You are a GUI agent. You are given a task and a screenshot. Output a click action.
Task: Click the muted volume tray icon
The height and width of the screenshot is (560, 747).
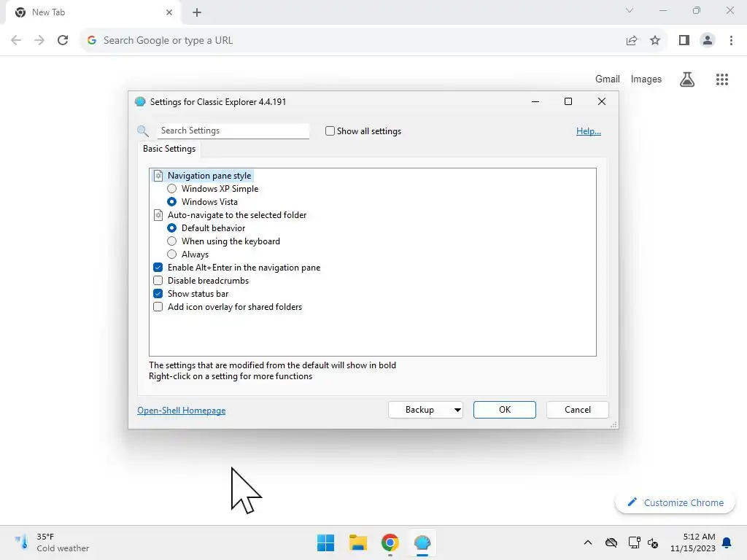pyautogui.click(x=653, y=542)
